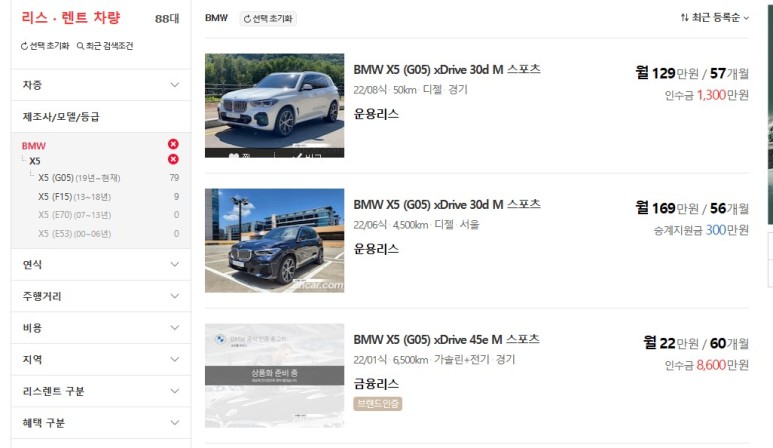Screen dimensions: 773x448
Task: Click X5 in the model tree
Action: tap(35, 161)
